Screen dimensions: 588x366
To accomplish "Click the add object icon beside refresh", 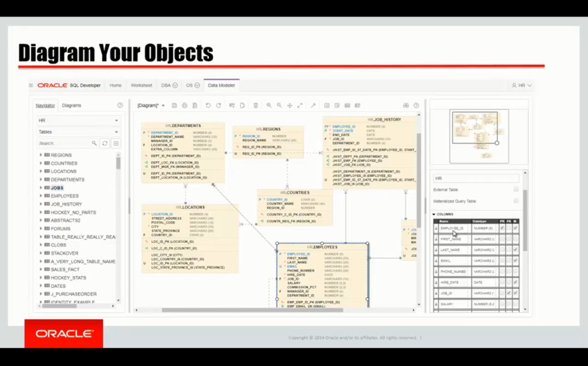I will click(116, 144).
